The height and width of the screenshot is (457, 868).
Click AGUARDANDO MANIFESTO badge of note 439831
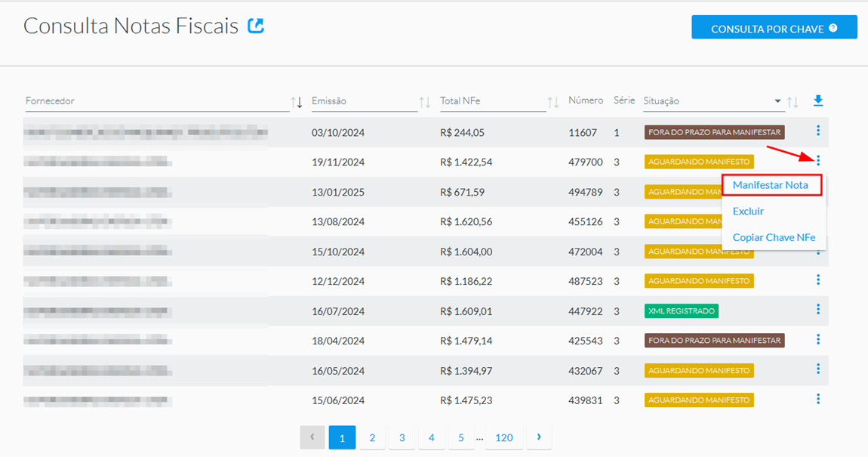click(699, 400)
